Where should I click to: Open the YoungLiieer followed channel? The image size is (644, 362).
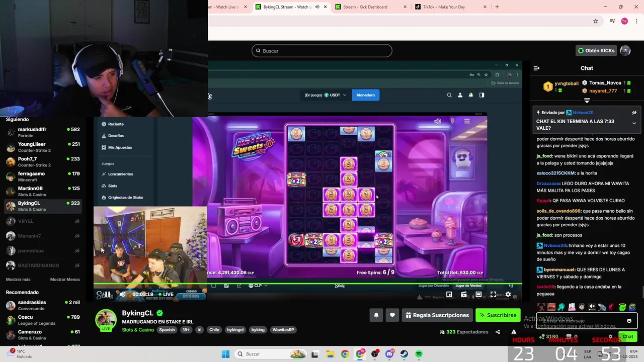coord(43,147)
